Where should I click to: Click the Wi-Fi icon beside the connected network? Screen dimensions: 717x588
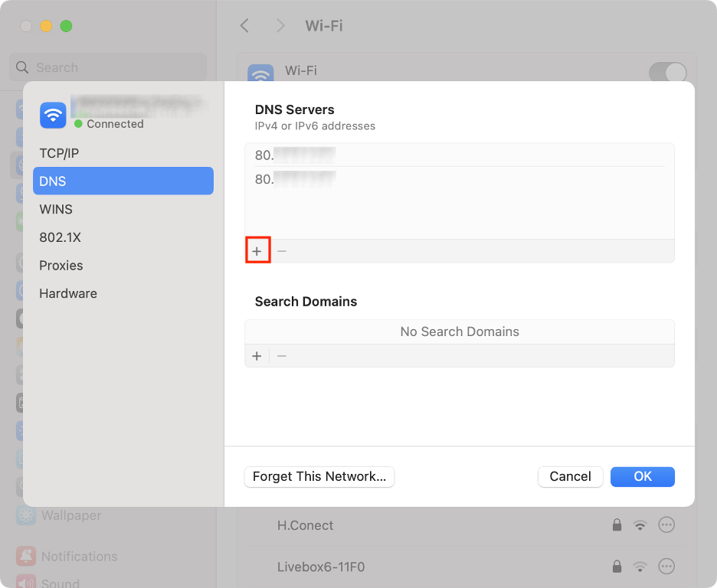(x=52, y=114)
